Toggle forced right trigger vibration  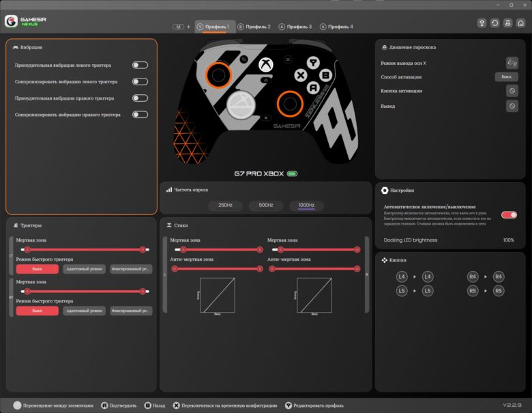(140, 98)
